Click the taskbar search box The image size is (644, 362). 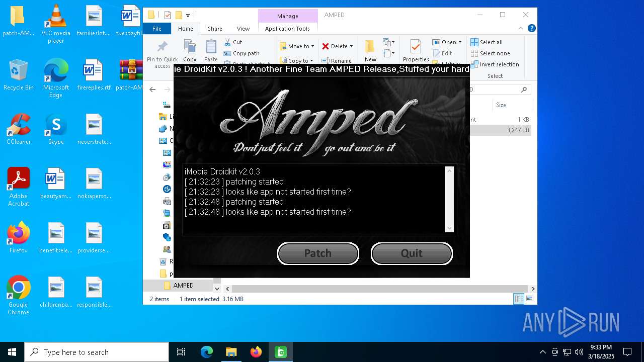97,352
